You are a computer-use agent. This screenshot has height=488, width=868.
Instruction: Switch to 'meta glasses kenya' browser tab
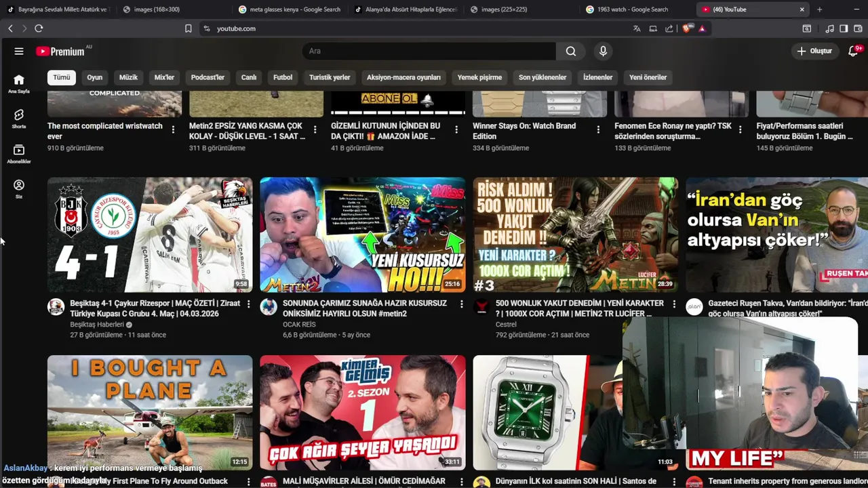tap(290, 9)
